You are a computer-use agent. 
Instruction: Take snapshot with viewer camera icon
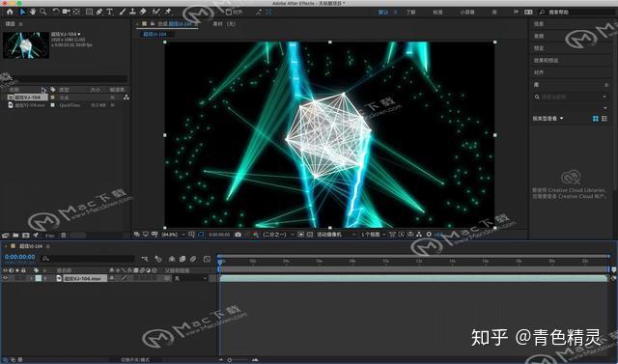pos(238,235)
